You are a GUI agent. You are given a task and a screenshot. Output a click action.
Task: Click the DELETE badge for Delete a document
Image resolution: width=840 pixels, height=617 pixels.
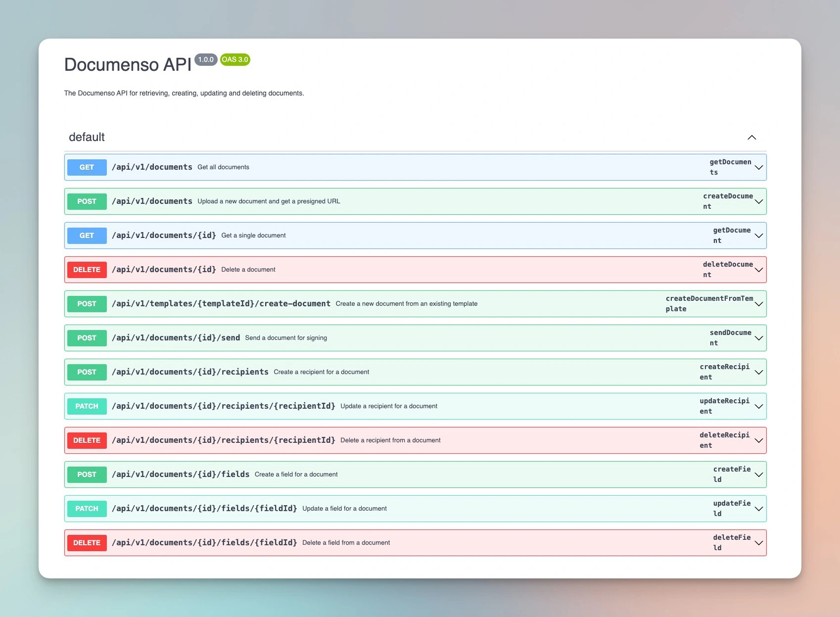87,270
